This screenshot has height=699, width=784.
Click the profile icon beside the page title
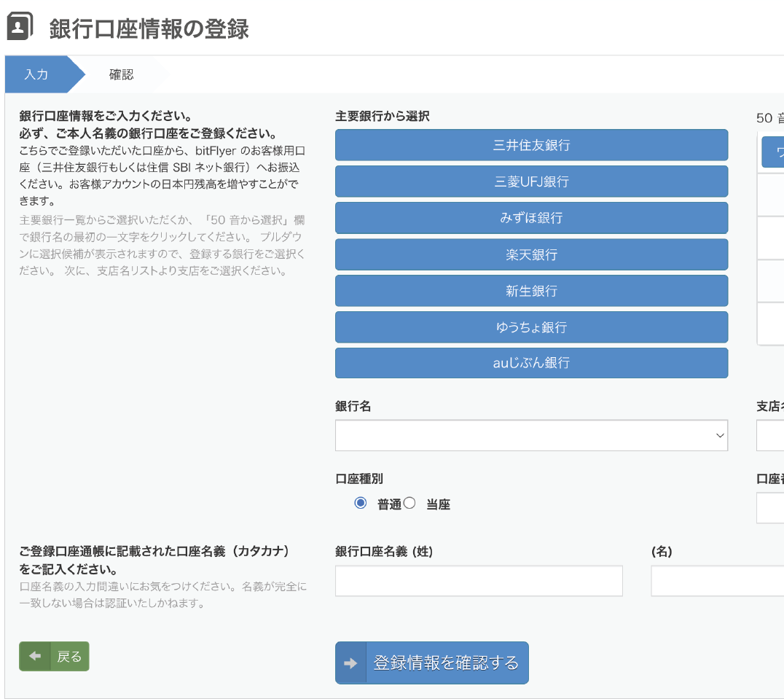click(x=19, y=27)
